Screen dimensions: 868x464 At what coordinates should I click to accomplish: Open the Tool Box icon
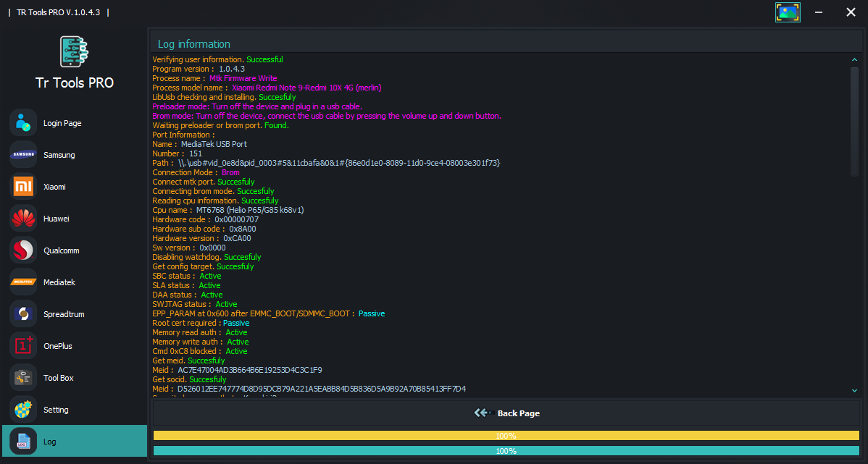click(23, 378)
